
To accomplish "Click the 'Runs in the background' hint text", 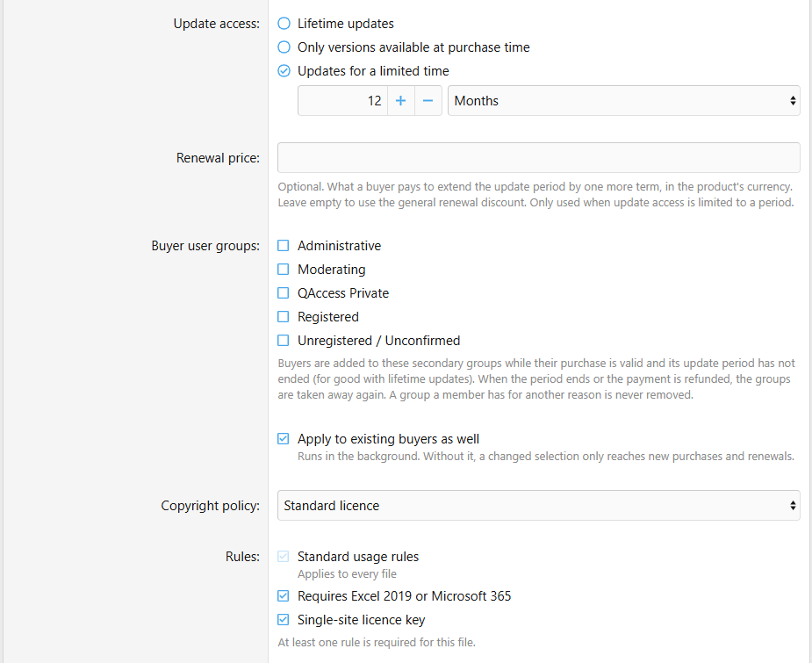I will click(x=546, y=457).
